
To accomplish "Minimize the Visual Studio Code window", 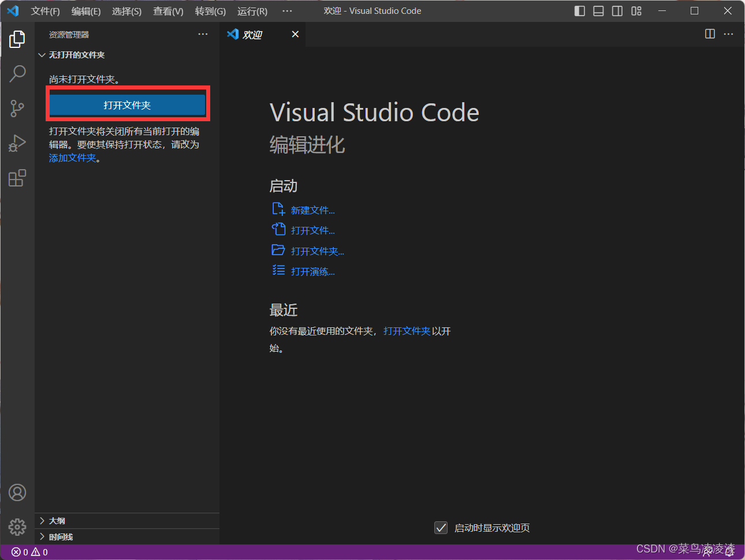I will pyautogui.click(x=662, y=11).
